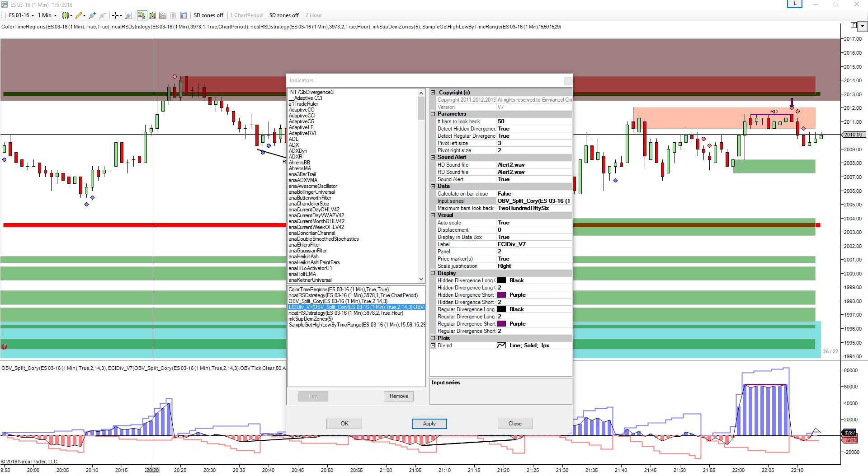Select the highlighted ECIDiv_V7 applied indicator
The width and height of the screenshot is (868, 476).
[x=356, y=307]
